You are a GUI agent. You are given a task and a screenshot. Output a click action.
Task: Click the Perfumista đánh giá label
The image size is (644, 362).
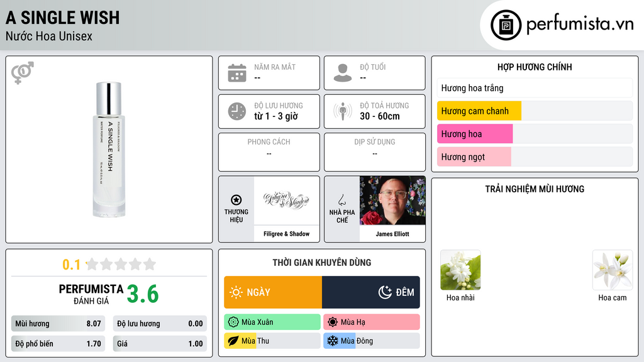91,294
